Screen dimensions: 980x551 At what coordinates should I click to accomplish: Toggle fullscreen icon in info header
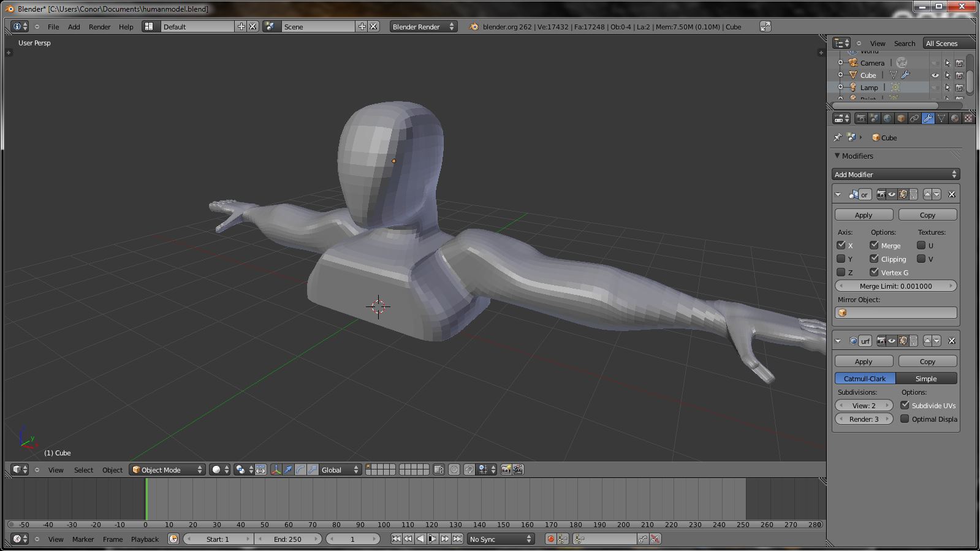[x=765, y=26]
